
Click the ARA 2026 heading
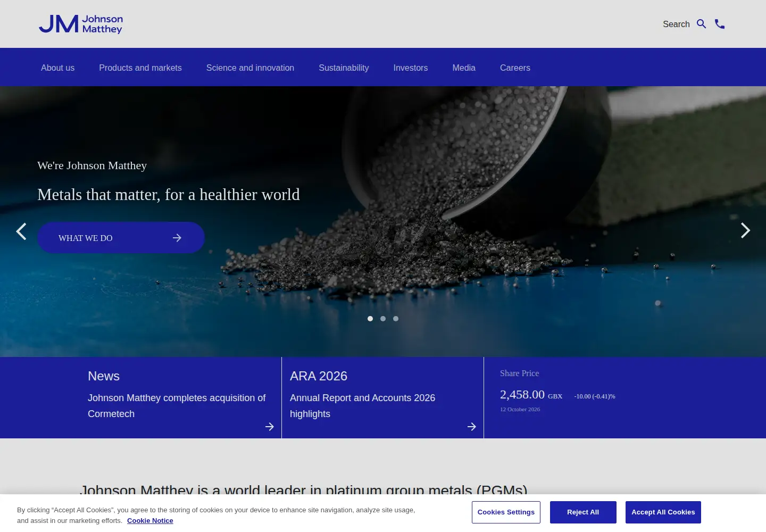319,376
